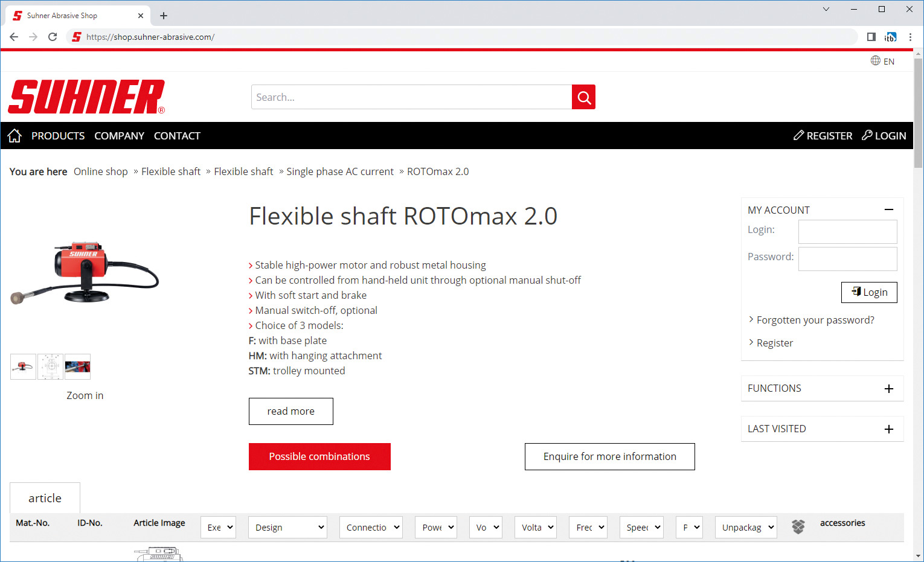This screenshot has height=562, width=924.
Task: Click the red search magnifier button
Action: (583, 97)
